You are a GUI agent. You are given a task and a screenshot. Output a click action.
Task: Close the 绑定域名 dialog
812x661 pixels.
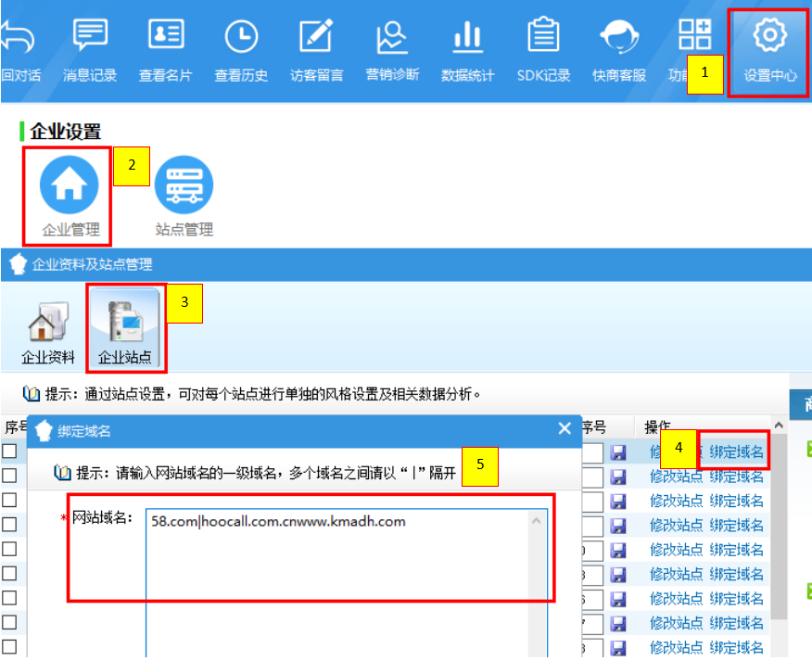tap(565, 429)
